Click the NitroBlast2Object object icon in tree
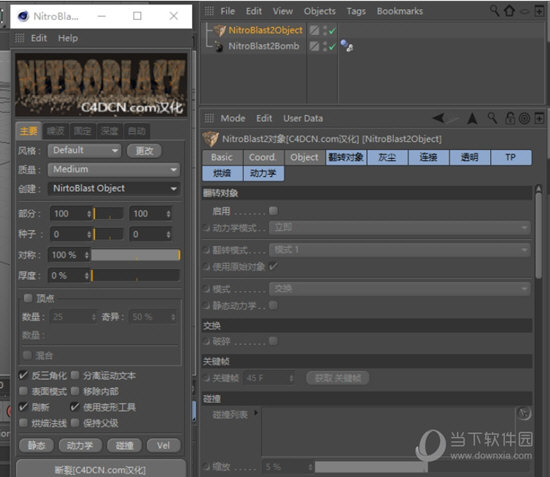Screen dimensions: 550x477 point(219,31)
